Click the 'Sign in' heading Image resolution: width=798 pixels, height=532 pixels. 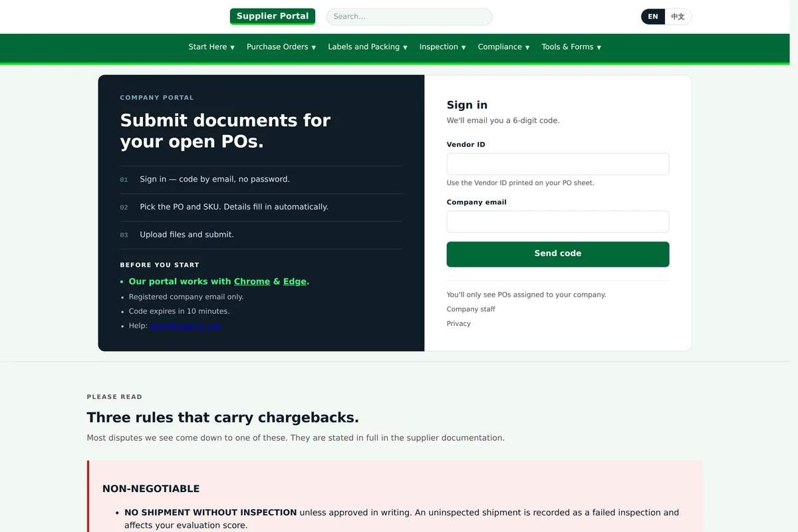[467, 105]
